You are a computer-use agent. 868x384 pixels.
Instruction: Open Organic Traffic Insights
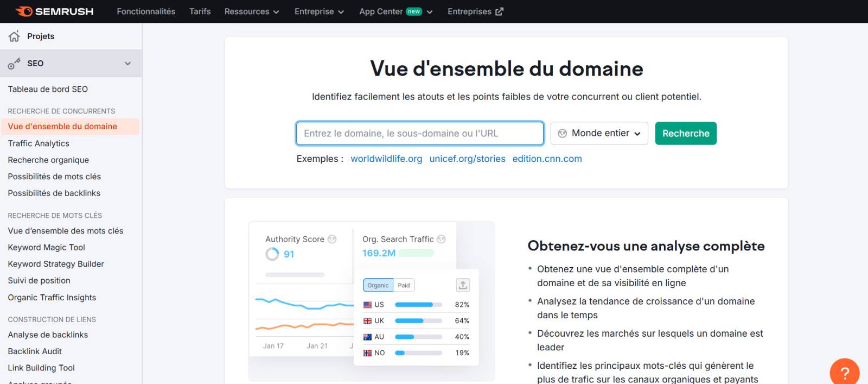(52, 298)
